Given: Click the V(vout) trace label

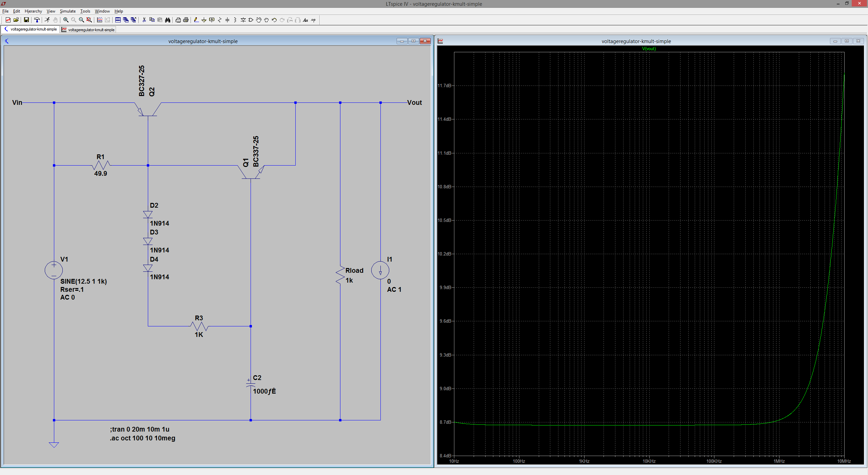Looking at the screenshot, I should point(649,49).
